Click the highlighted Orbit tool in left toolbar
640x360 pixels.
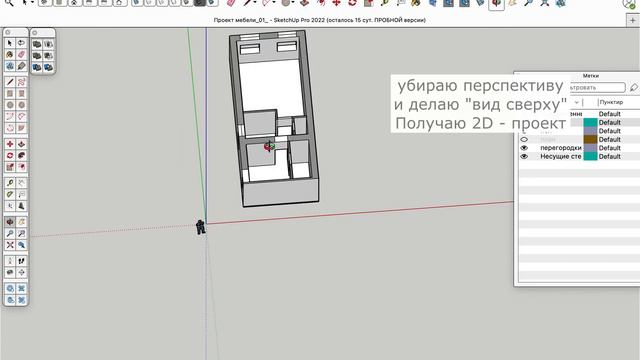pos(10,222)
